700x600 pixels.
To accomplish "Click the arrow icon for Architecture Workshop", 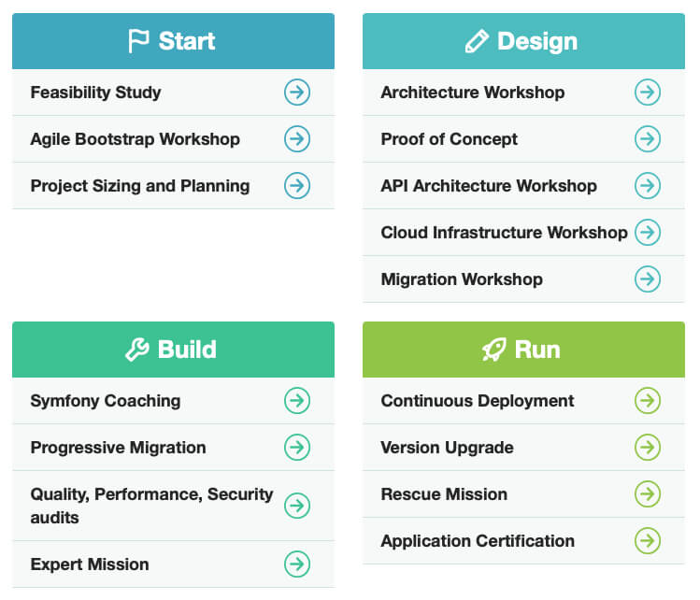I will pyautogui.click(x=647, y=93).
